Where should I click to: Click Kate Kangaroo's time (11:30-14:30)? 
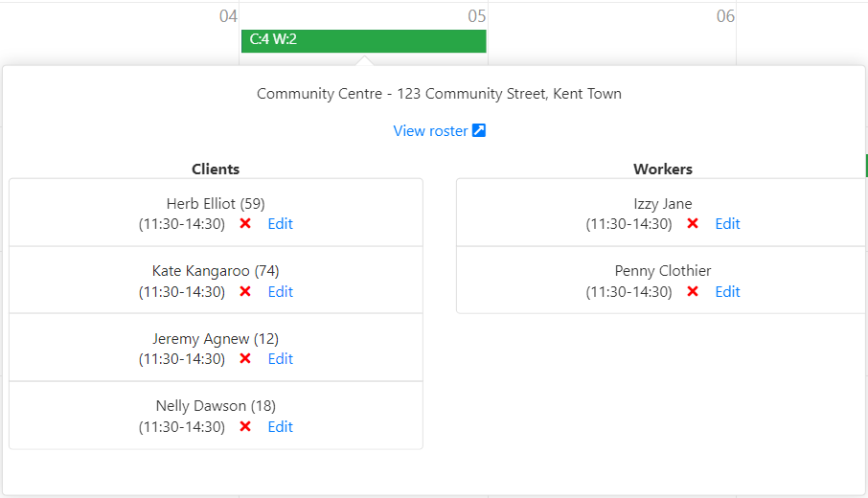[x=182, y=292]
